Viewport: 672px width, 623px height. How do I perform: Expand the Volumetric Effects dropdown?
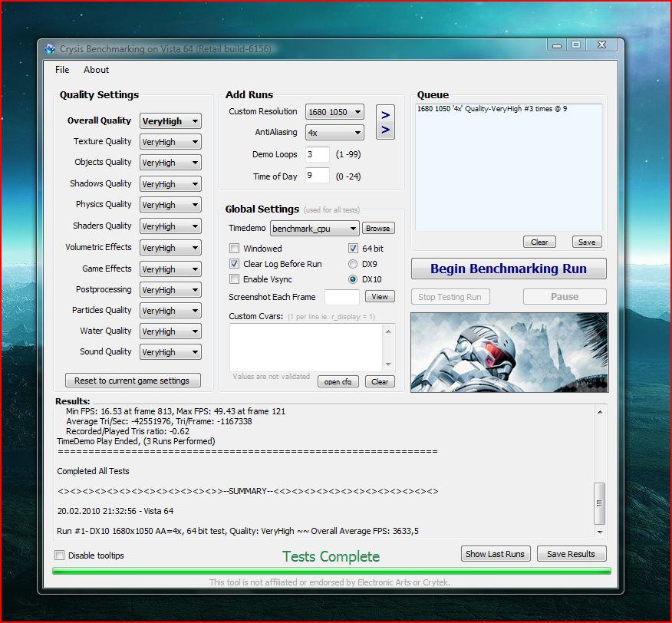pyautogui.click(x=170, y=247)
